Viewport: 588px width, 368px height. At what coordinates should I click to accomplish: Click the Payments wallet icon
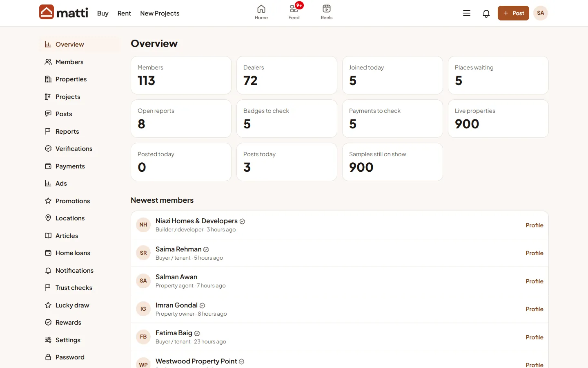pyautogui.click(x=48, y=166)
